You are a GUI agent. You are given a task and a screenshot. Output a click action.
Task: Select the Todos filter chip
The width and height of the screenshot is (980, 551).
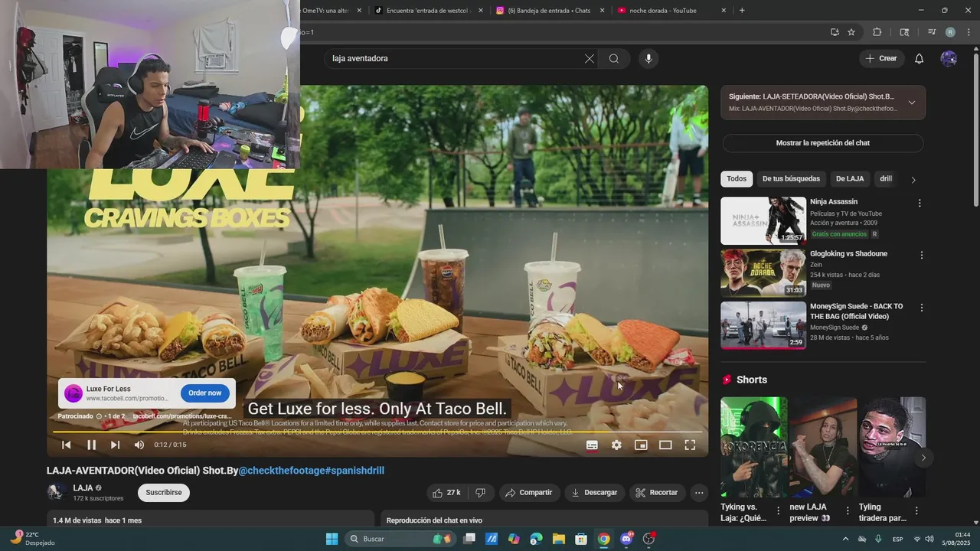click(x=737, y=179)
